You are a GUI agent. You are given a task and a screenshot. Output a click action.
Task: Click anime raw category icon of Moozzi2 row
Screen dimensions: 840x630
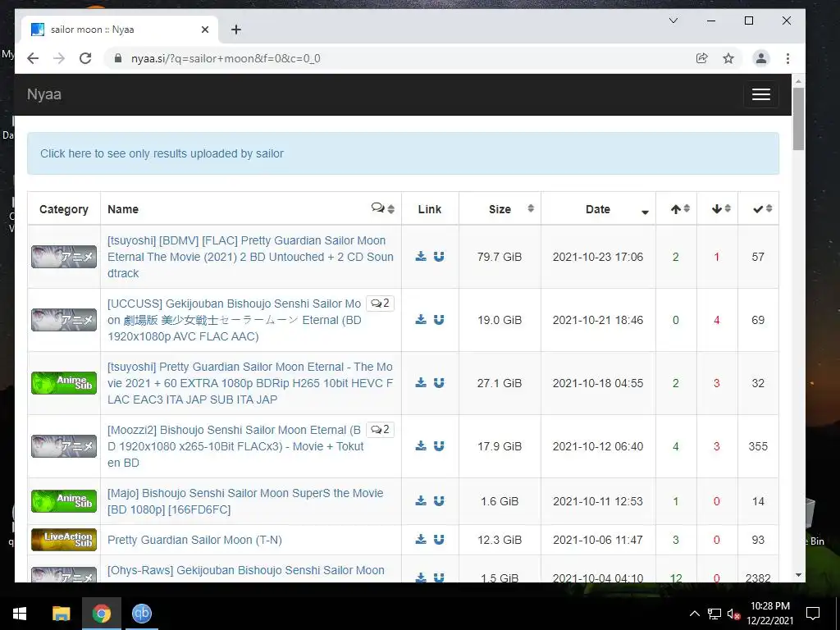pos(64,446)
